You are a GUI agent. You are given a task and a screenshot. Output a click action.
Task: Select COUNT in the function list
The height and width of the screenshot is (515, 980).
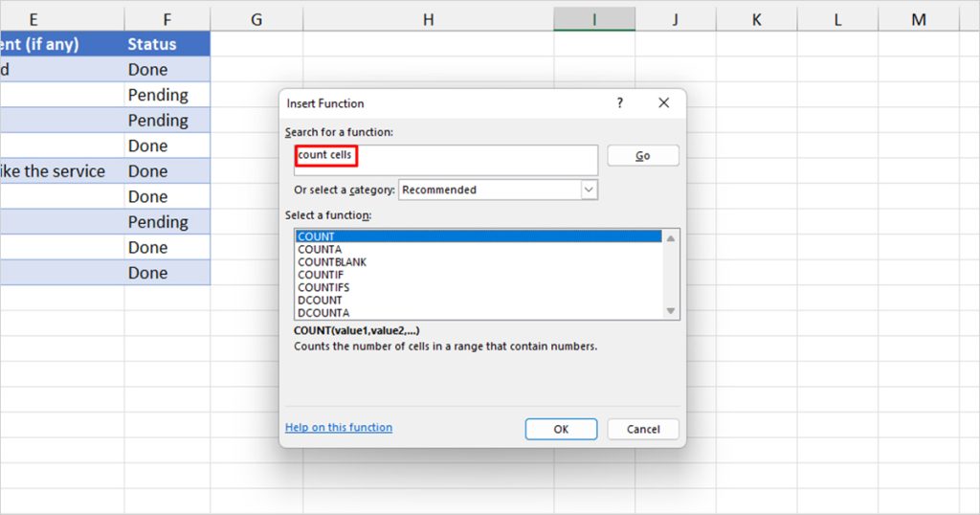(x=479, y=236)
